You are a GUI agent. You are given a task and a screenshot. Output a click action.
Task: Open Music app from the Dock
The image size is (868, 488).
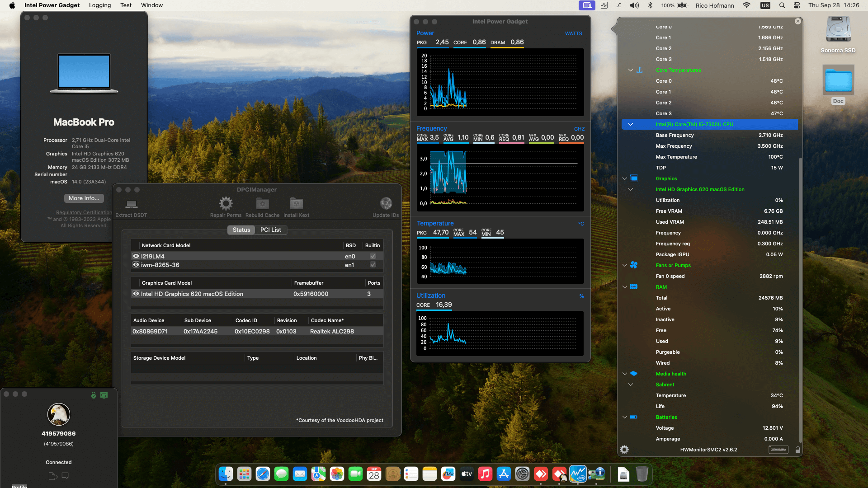coord(485,474)
